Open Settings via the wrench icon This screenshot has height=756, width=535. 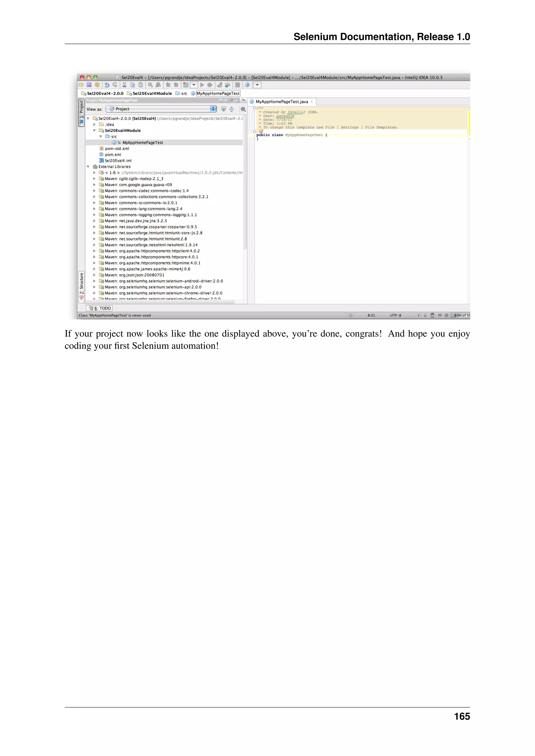220,85
